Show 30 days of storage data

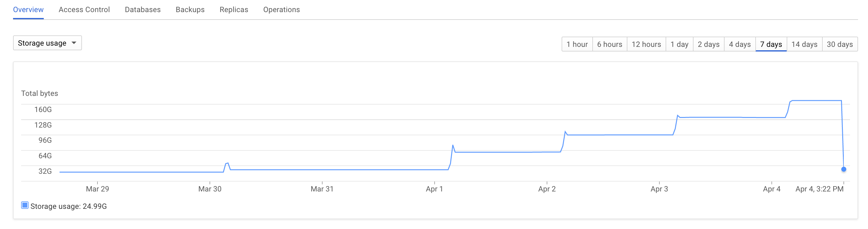tap(840, 44)
